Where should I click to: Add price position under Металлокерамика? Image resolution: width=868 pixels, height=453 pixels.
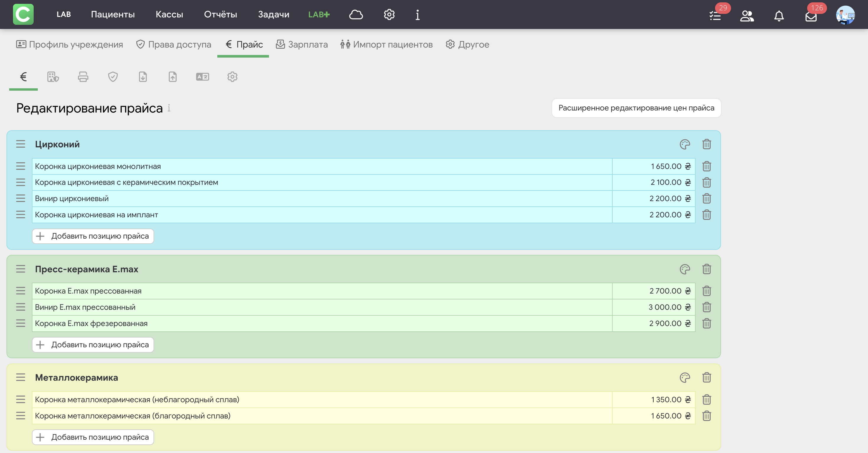point(93,437)
